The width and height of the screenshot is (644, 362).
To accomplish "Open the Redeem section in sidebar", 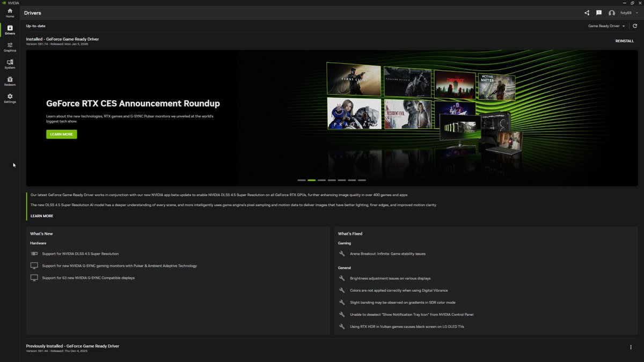I will click(10, 82).
